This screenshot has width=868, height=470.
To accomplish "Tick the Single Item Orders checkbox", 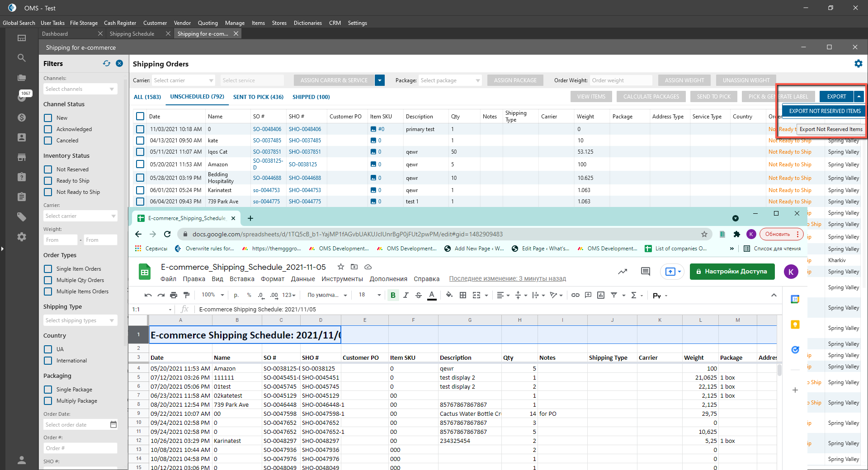I will click(x=48, y=269).
